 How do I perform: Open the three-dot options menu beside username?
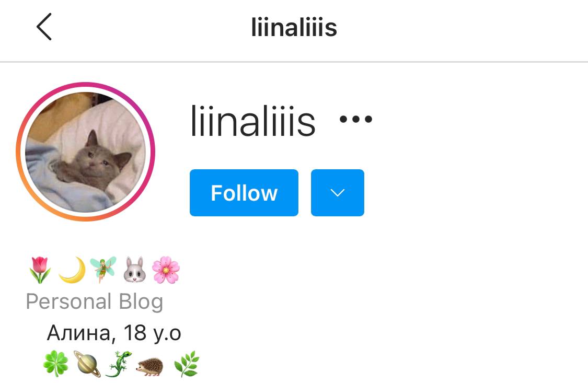(x=355, y=119)
